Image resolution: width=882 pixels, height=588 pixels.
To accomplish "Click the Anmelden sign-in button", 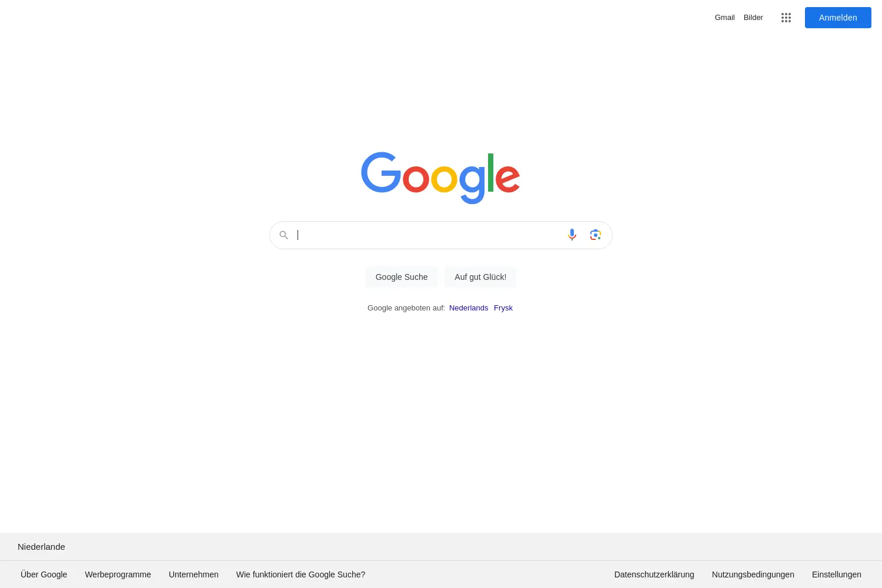I will tap(838, 18).
